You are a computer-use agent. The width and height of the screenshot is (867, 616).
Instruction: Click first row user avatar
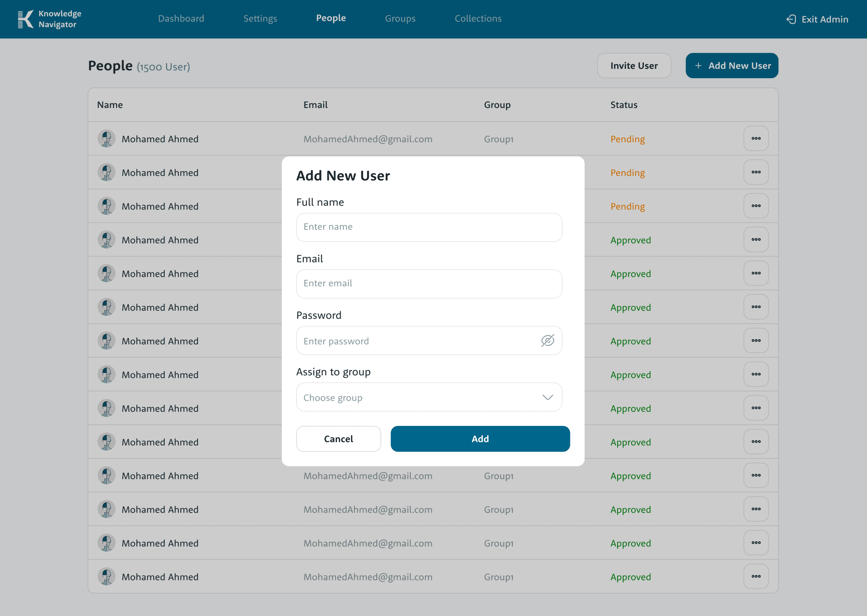[106, 139]
